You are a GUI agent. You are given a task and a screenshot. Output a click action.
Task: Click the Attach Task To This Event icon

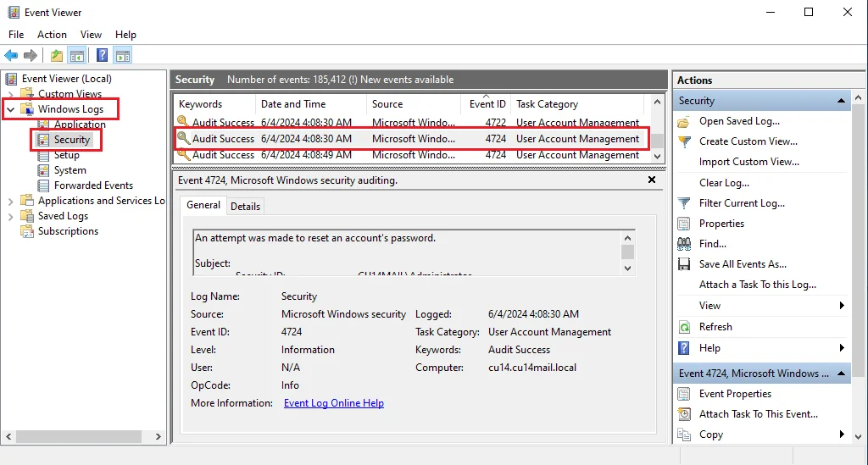pos(684,414)
